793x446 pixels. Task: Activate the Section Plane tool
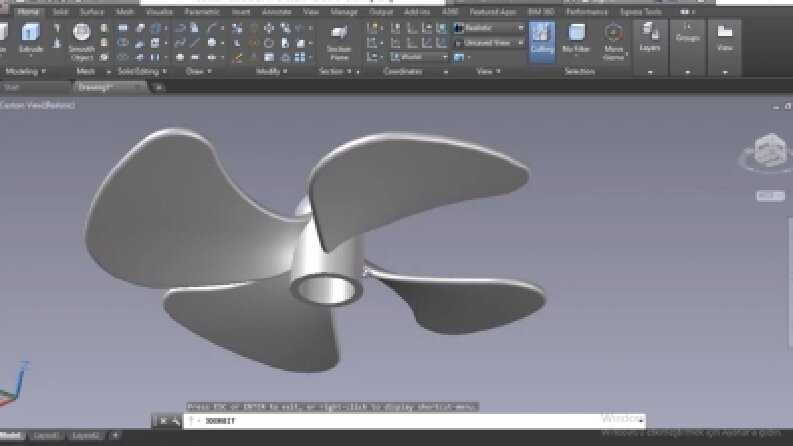coord(339,42)
